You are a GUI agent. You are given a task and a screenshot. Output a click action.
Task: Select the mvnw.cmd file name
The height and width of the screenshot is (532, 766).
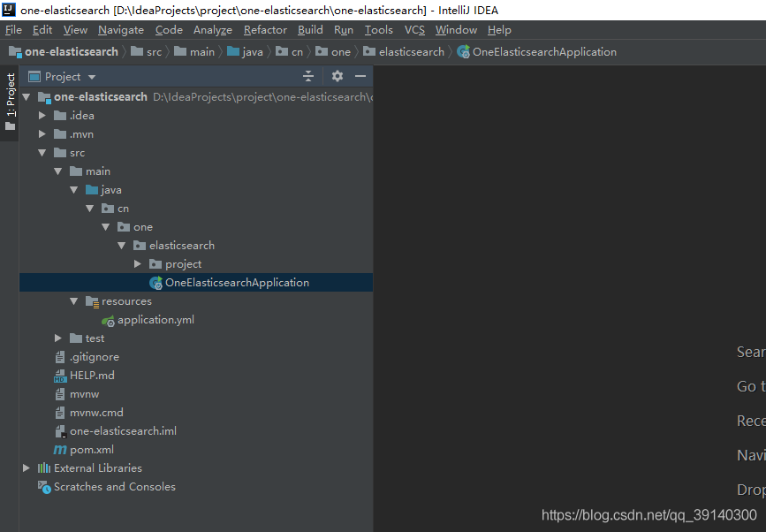(x=96, y=413)
